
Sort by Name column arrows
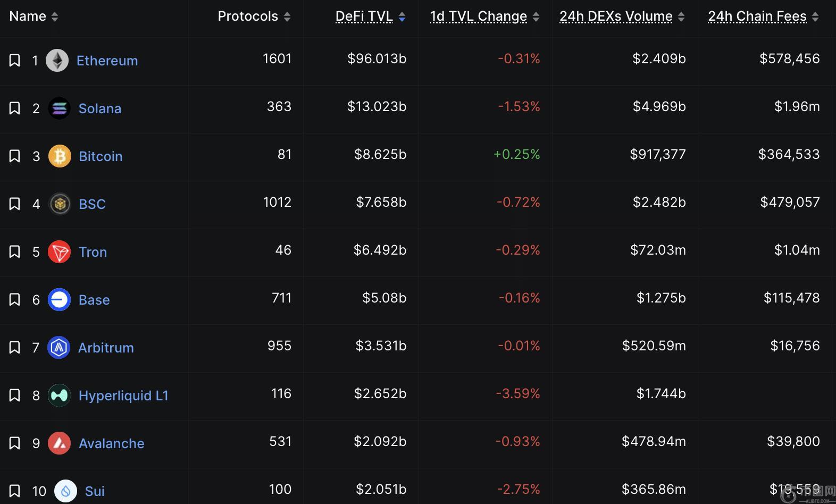(55, 17)
